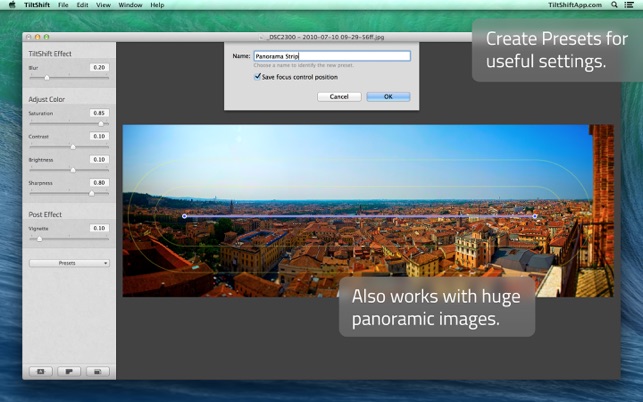Click right handle of the focus line
The height and width of the screenshot is (402, 643).
coord(535,216)
